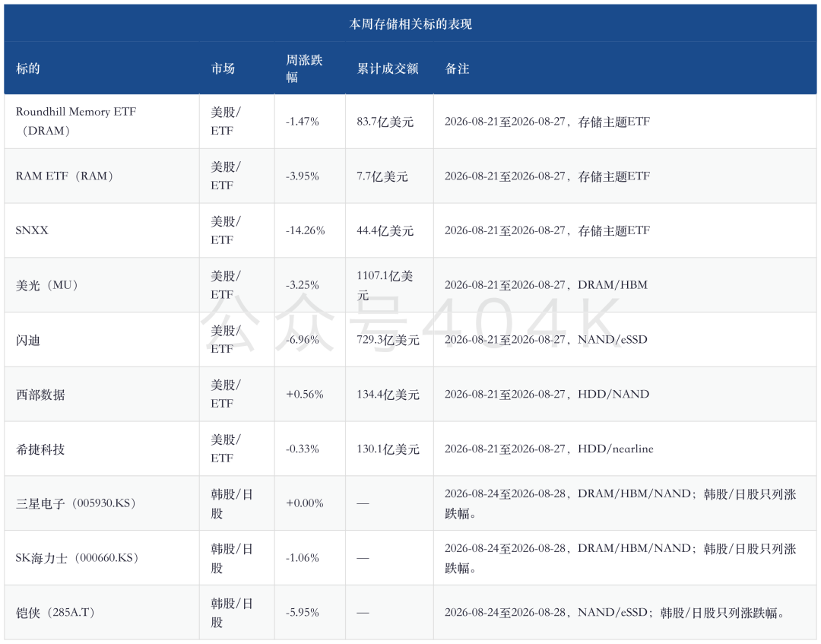This screenshot has height=644, width=821.
Task: Click the table title 本周存储相关标的表现
Action: coord(410,24)
